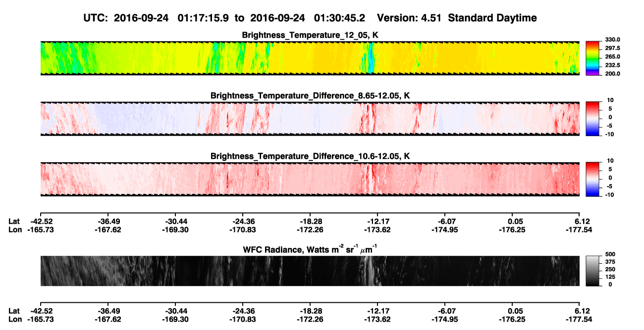The width and height of the screenshot is (644, 330).
Task: Click Lon -172.26 on the upper axis
Action: coord(310,230)
